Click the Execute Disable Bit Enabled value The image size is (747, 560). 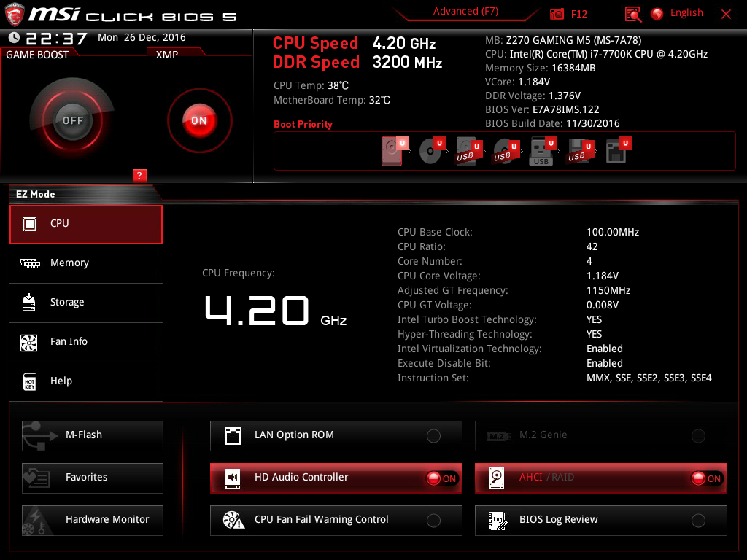click(x=605, y=363)
